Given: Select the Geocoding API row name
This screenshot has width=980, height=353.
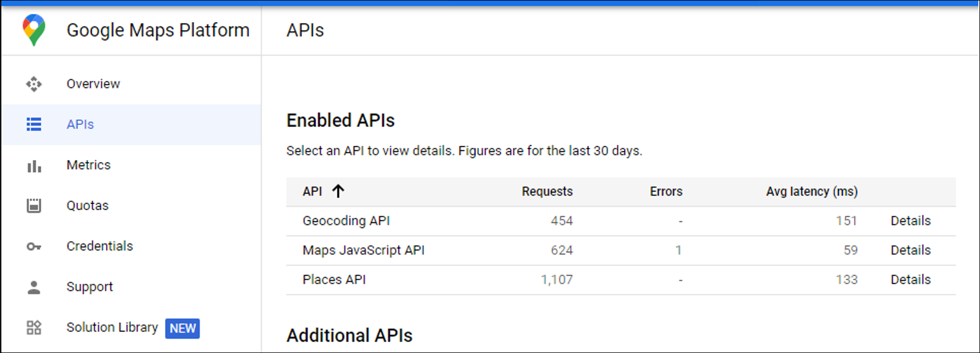Looking at the screenshot, I should [x=346, y=221].
